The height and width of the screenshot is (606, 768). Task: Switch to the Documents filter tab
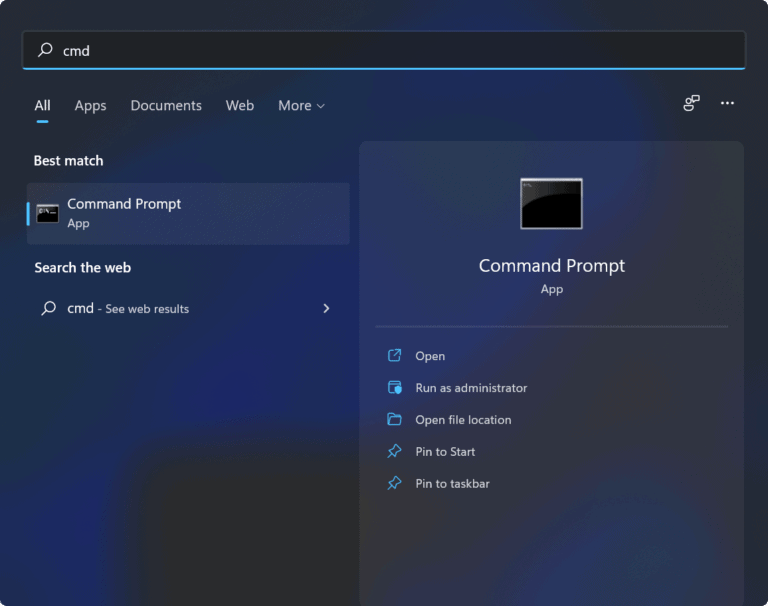coord(166,105)
